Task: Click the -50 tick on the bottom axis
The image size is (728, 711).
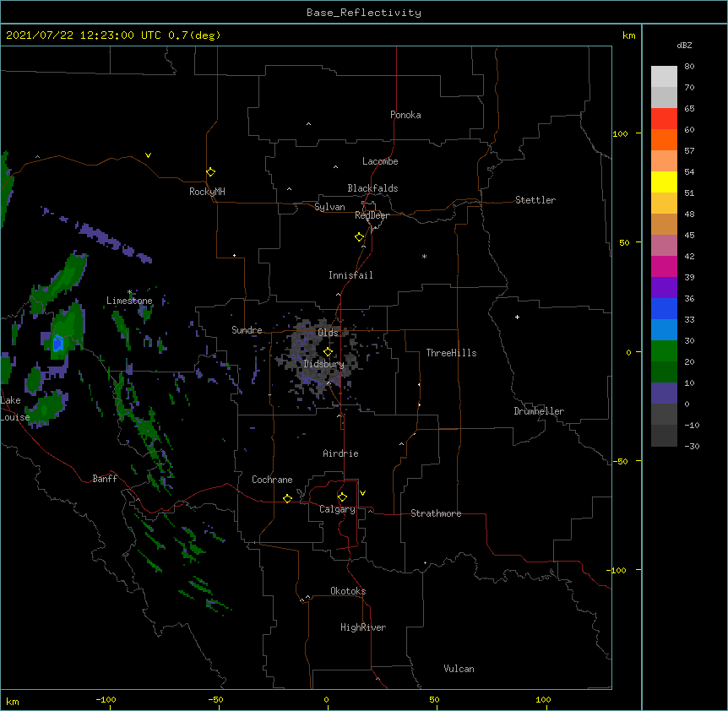Action: (215, 699)
